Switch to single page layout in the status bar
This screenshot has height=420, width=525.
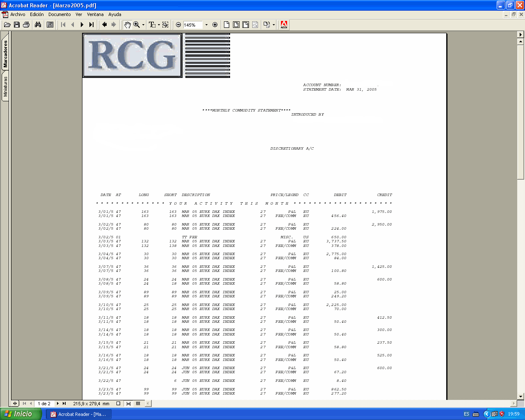(119, 404)
